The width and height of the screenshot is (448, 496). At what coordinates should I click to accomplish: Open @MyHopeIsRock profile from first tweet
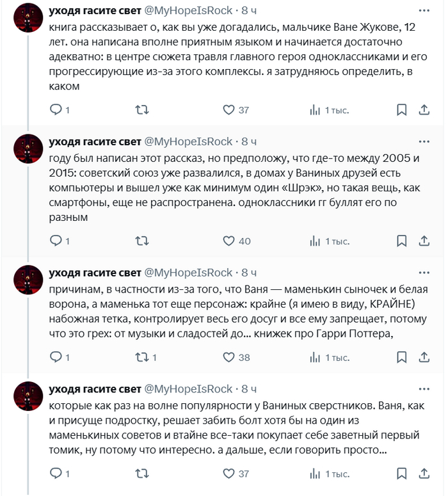point(188,11)
